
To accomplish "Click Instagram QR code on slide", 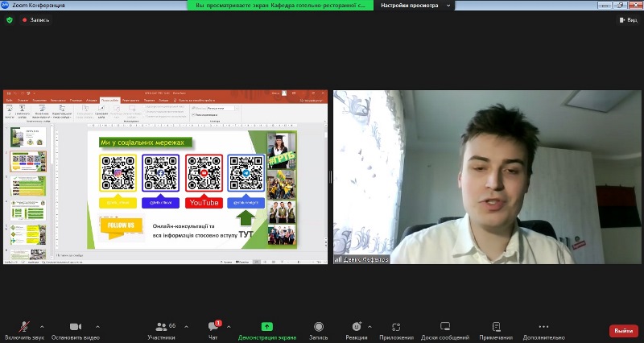I will (x=118, y=173).
